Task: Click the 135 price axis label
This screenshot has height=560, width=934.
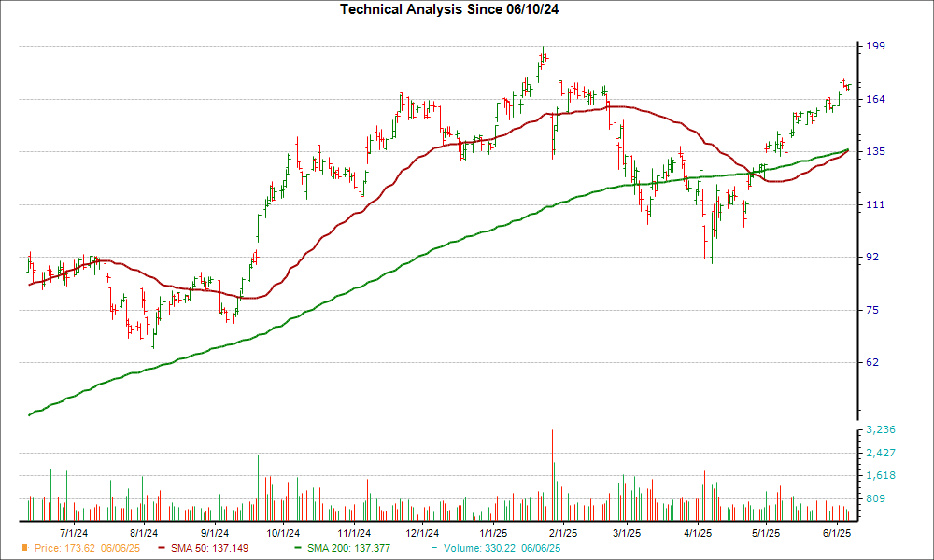Action: pyautogui.click(x=876, y=152)
